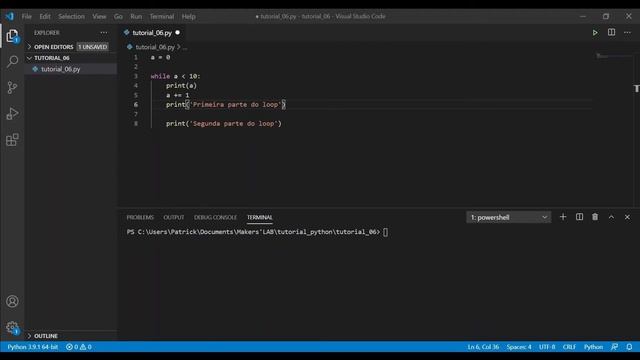The height and width of the screenshot is (360, 640).
Task: Select the tutorial_06.py editor tab
Action: [x=152, y=33]
